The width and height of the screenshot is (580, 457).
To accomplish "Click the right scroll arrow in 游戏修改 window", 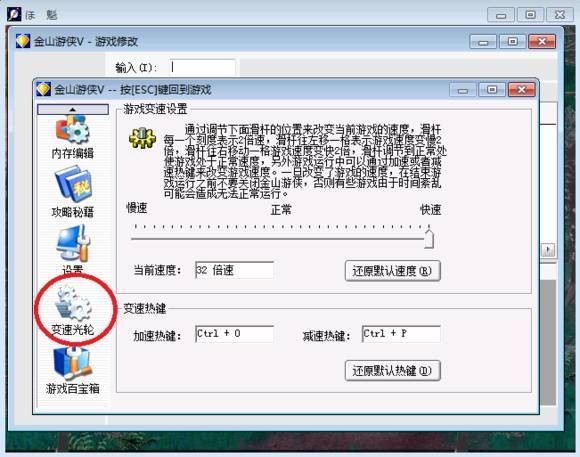I will [x=548, y=250].
